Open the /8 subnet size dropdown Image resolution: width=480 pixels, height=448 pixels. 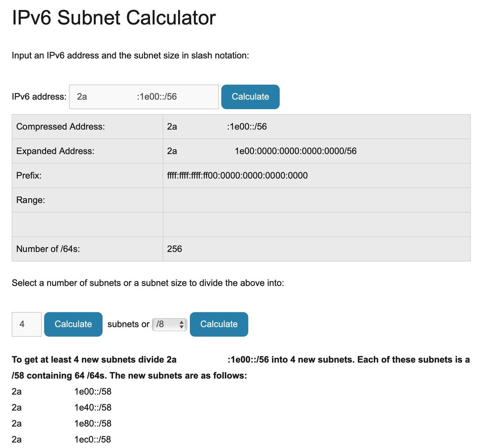click(x=170, y=324)
